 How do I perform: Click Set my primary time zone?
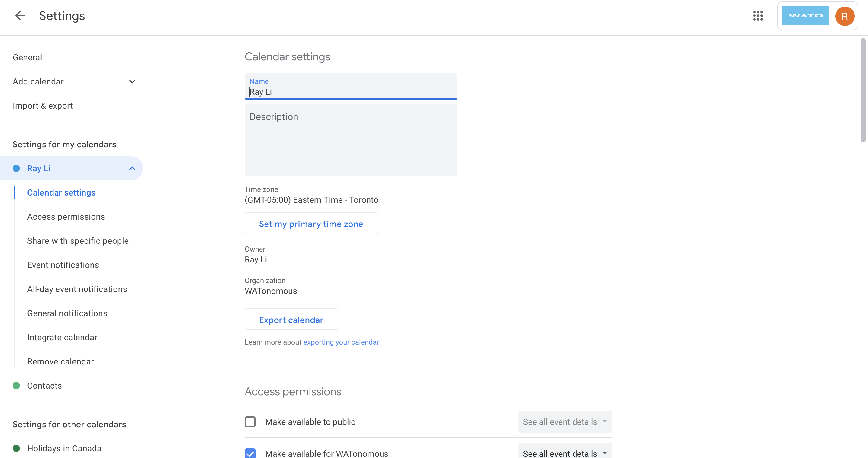(311, 224)
